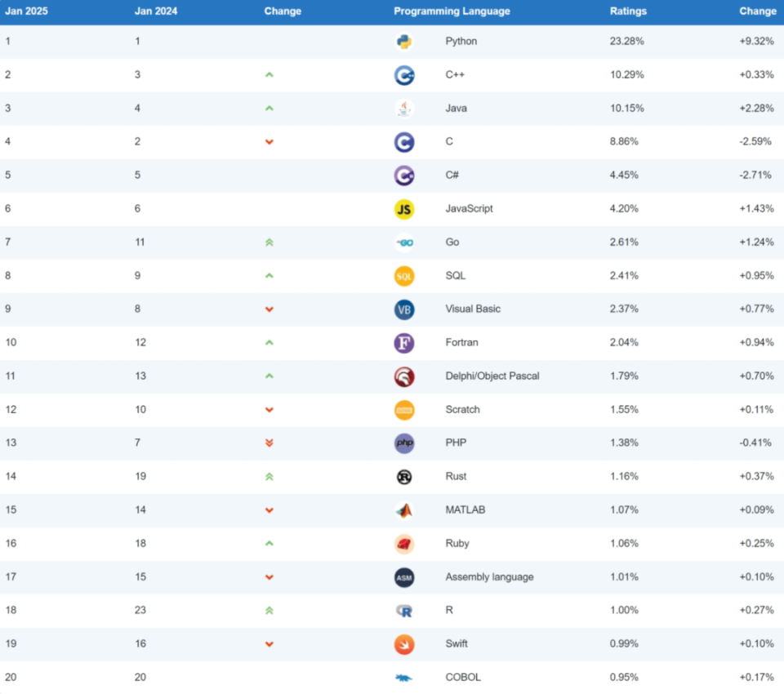Screen dimensions: 784x694
Task: Click green up arrow in C++ row
Action: 269,75
